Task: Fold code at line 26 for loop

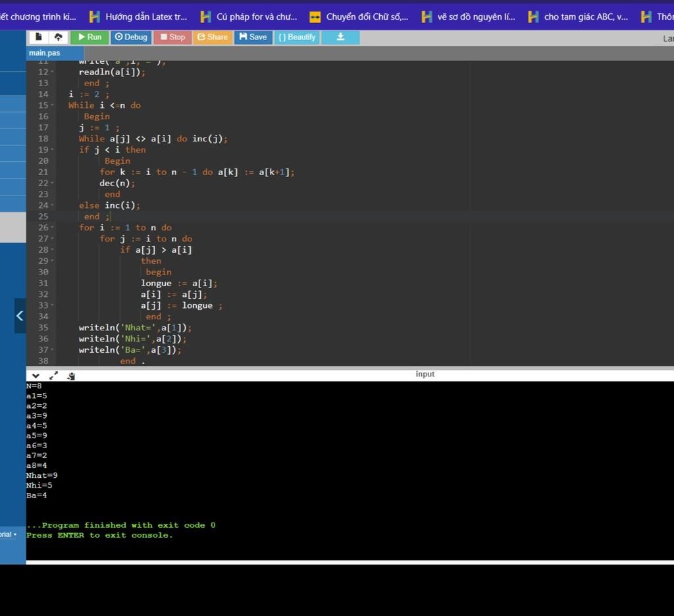Action: pos(53,228)
